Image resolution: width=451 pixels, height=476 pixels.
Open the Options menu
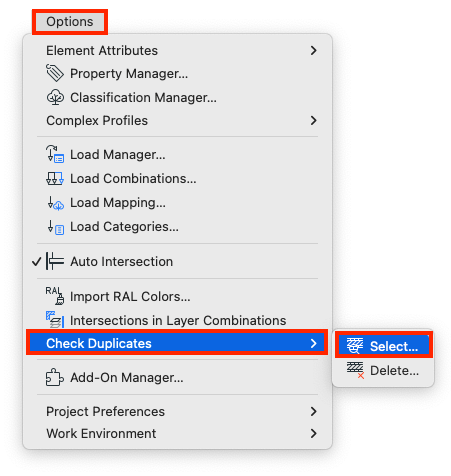[x=70, y=22]
